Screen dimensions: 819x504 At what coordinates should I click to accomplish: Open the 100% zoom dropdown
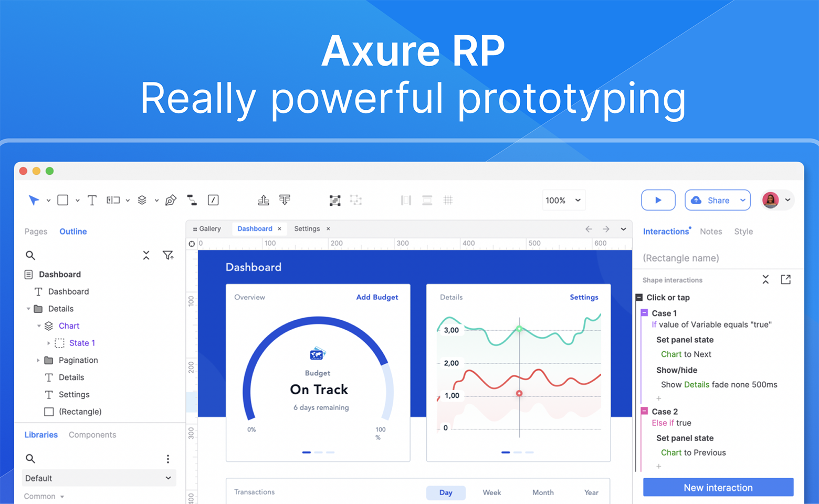click(x=563, y=200)
